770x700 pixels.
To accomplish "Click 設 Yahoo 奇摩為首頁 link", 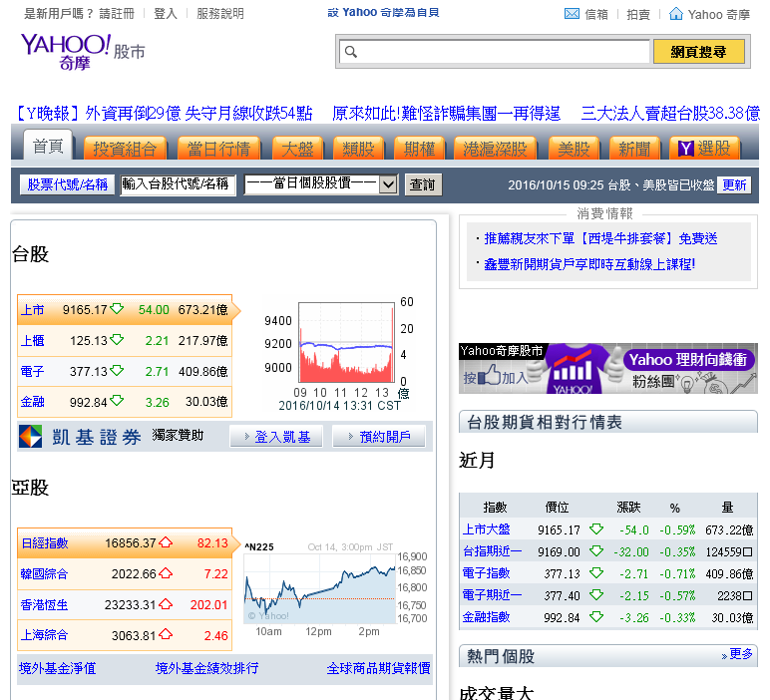I will pyautogui.click(x=384, y=13).
